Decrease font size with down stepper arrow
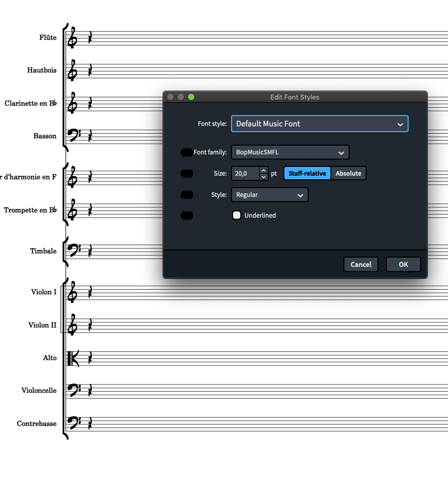The image size is (448, 483). coord(264,177)
